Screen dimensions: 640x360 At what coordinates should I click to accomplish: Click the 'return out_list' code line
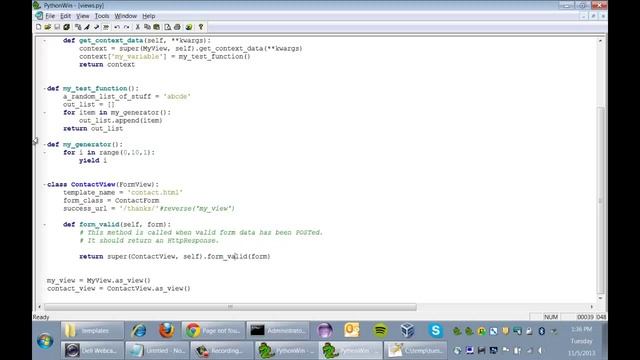[93, 129]
